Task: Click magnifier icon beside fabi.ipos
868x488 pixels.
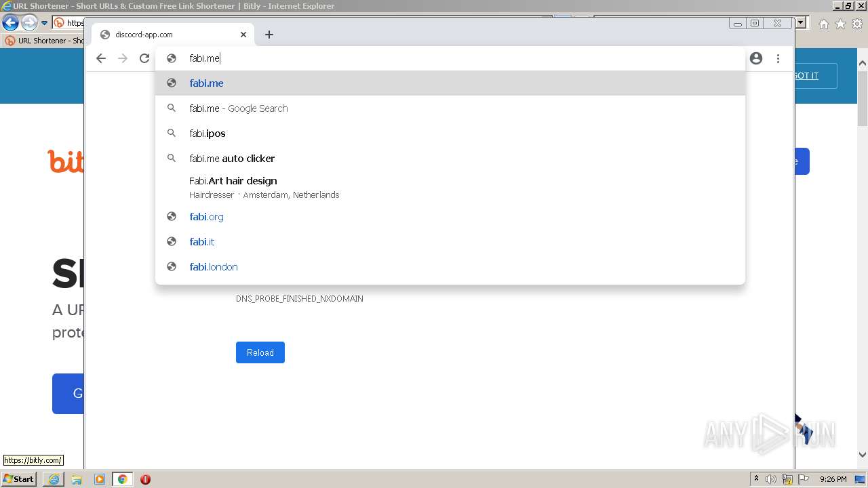Action: click(172, 134)
